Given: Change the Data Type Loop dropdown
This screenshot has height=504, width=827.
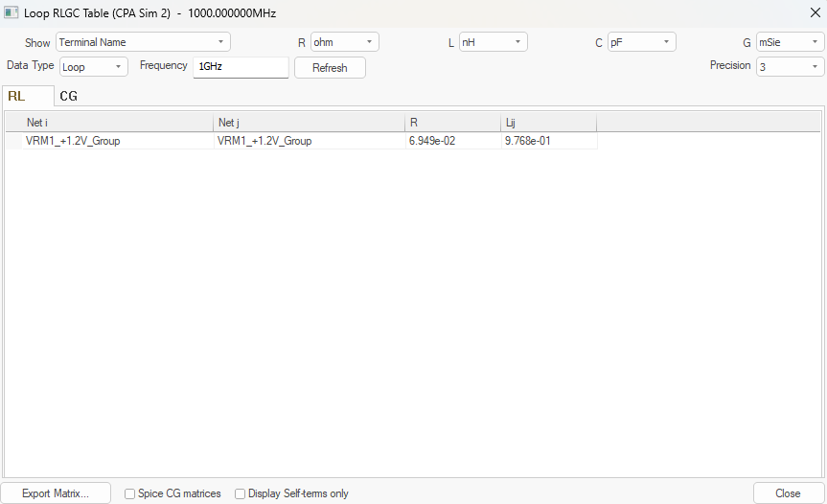Looking at the screenshot, I should tap(93, 67).
